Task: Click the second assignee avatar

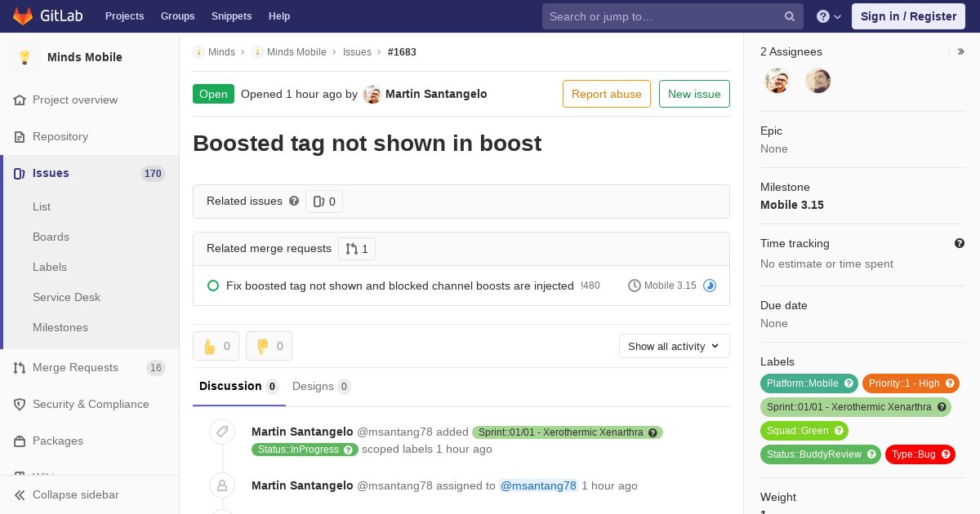Action: point(817,81)
